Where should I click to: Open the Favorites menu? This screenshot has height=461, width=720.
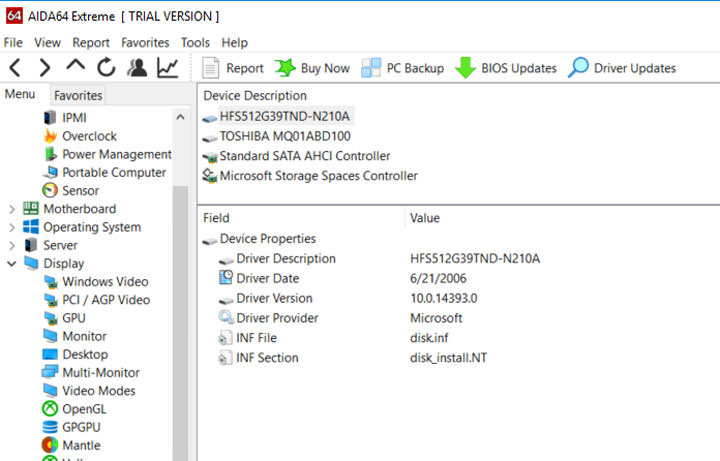tap(145, 43)
